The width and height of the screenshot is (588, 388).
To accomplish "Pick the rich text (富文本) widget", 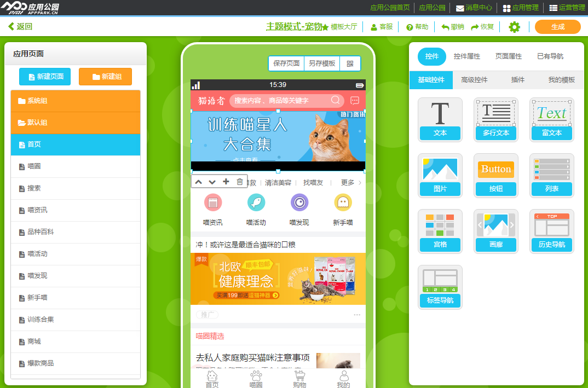I will coord(551,119).
